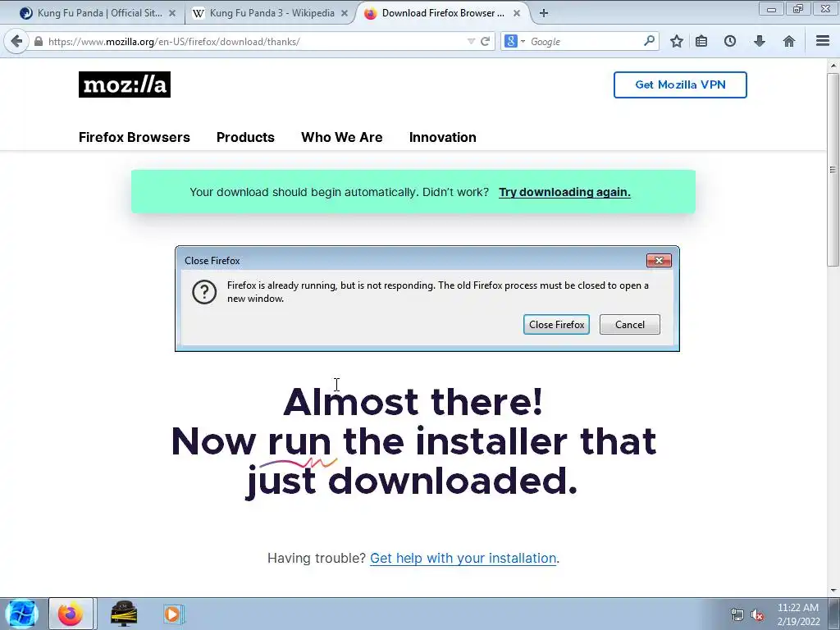840x630 pixels.
Task: Close the dialog with the red X
Action: [659, 260]
